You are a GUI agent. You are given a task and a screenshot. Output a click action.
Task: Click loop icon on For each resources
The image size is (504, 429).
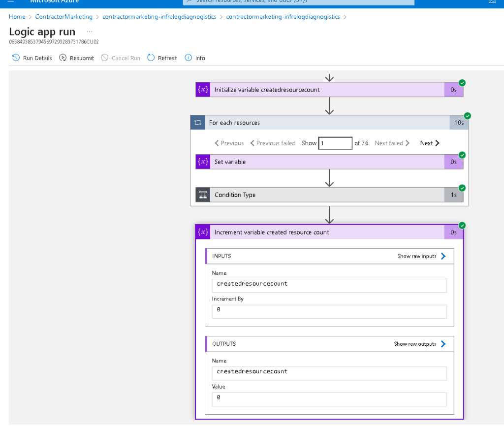pos(198,123)
